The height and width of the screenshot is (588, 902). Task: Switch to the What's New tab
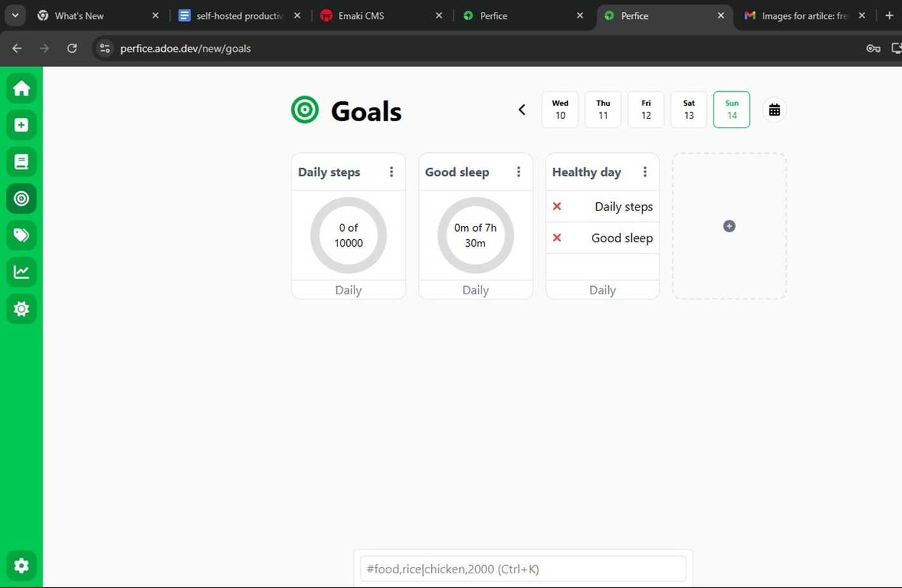click(79, 16)
